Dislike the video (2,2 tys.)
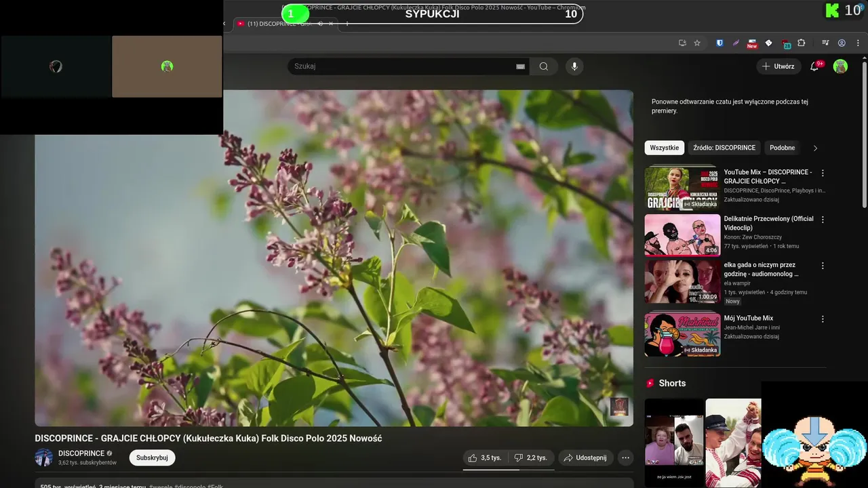868x488 pixels. 531,457
